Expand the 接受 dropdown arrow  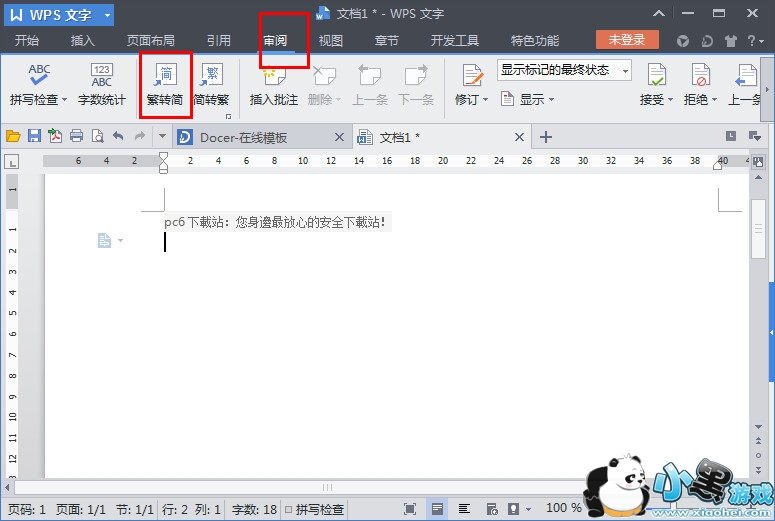click(670, 100)
